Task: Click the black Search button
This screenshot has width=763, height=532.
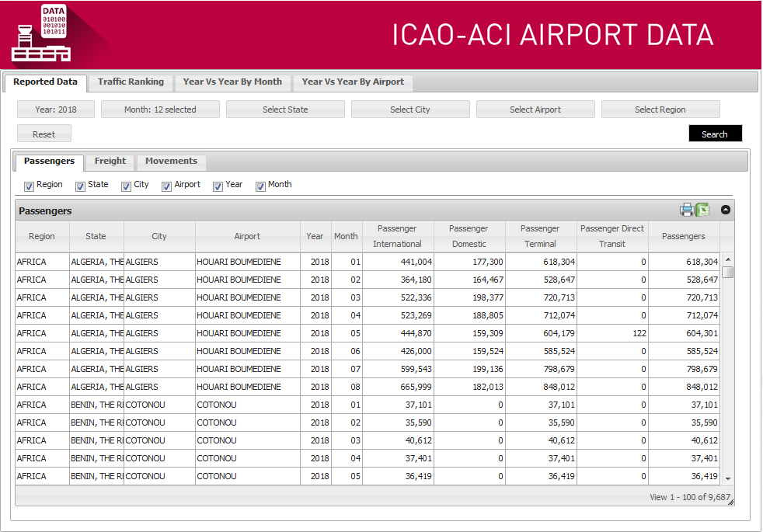Action: pos(715,134)
